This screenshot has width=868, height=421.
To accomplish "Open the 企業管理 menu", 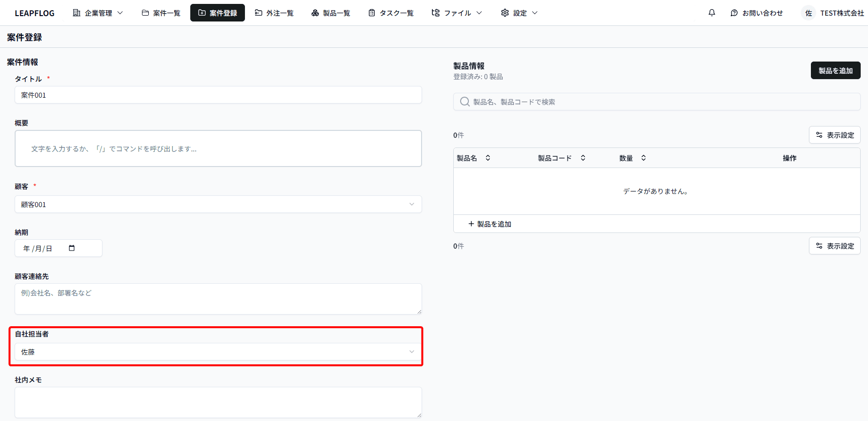I will (98, 13).
